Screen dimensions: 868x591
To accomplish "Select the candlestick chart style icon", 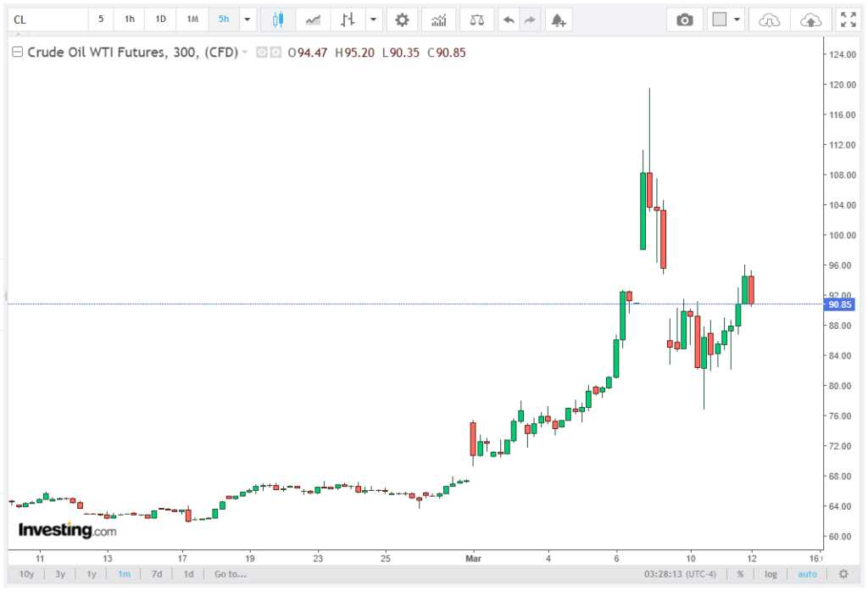I will (x=277, y=19).
